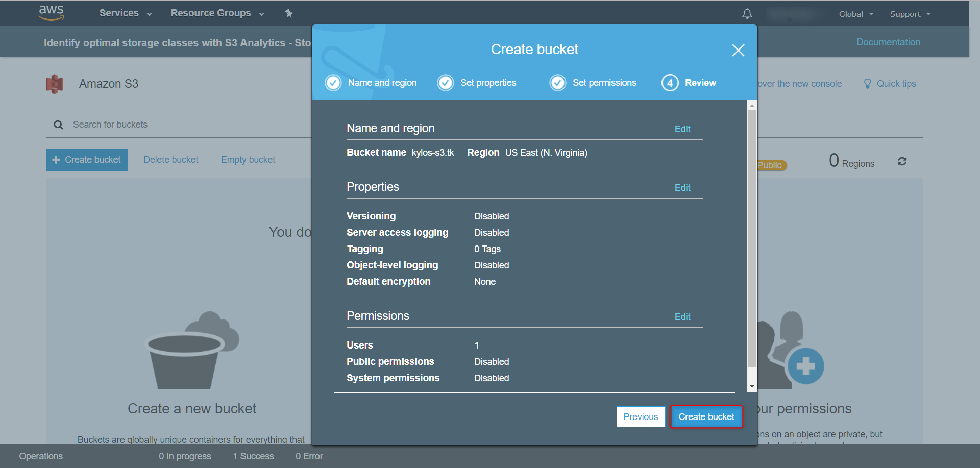The image size is (980, 468).
Task: Open the Global region dropdown
Action: [x=856, y=14]
